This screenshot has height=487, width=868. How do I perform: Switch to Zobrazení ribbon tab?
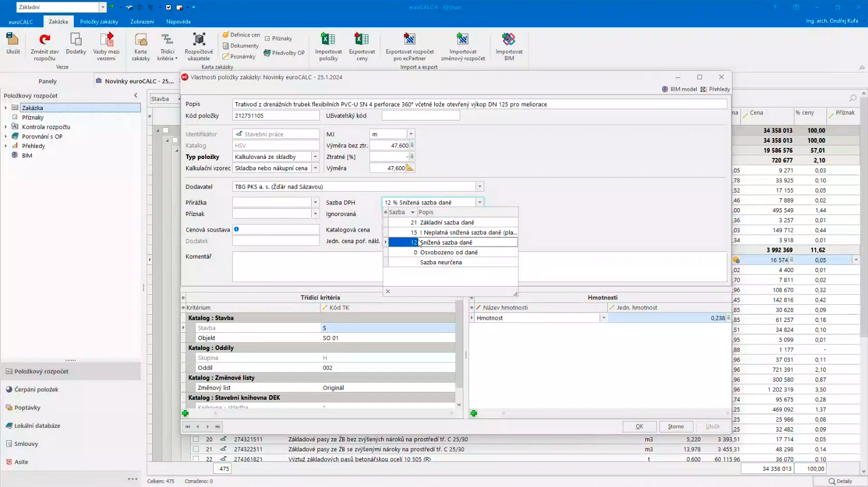click(142, 22)
